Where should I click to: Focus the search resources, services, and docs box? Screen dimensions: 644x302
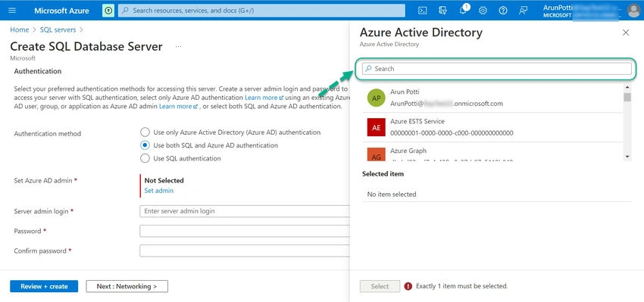(261, 11)
